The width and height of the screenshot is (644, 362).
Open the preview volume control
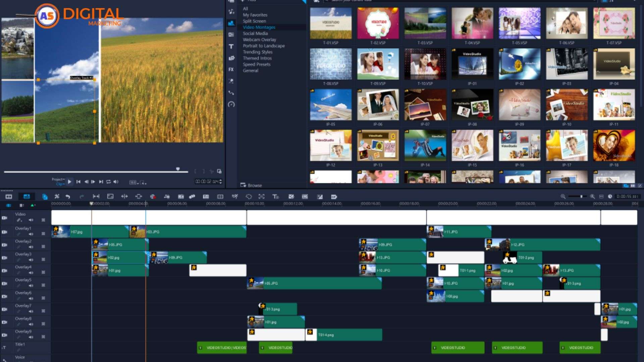coord(116,182)
